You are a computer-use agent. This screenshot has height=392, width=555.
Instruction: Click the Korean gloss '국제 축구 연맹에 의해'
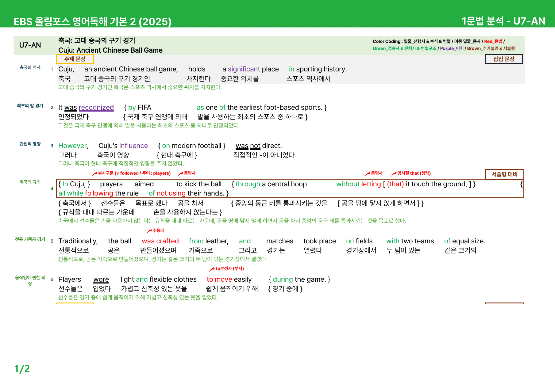[x=157, y=117]
